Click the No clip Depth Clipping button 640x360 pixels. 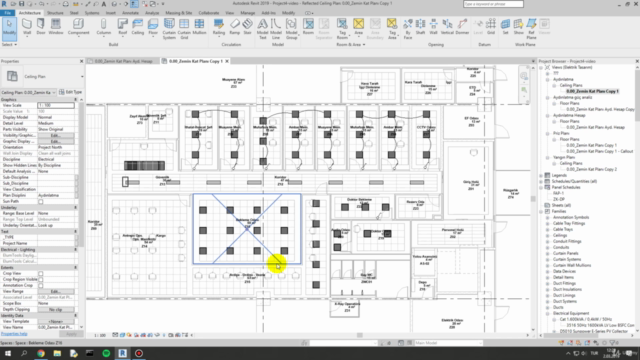point(56,309)
